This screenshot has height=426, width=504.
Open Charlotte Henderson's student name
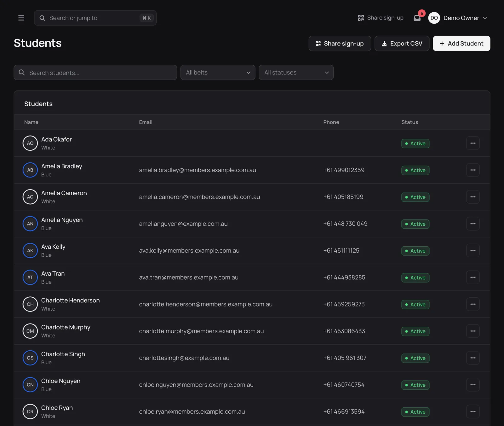tap(71, 301)
